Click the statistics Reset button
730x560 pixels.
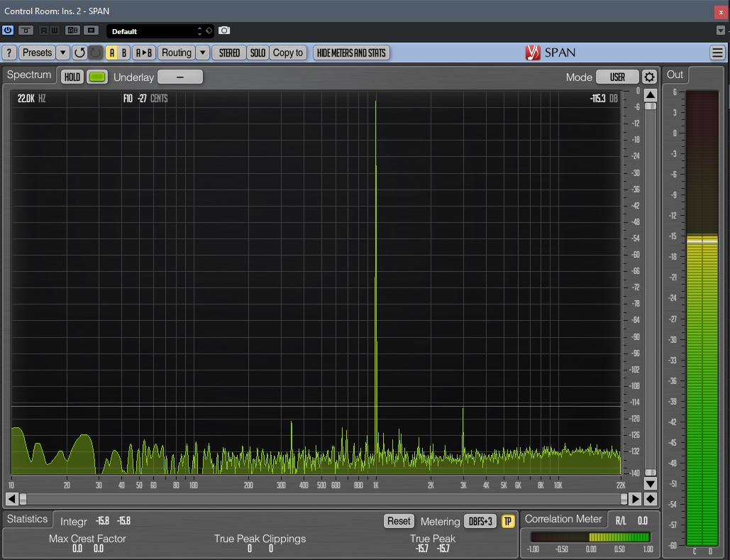[x=399, y=521]
